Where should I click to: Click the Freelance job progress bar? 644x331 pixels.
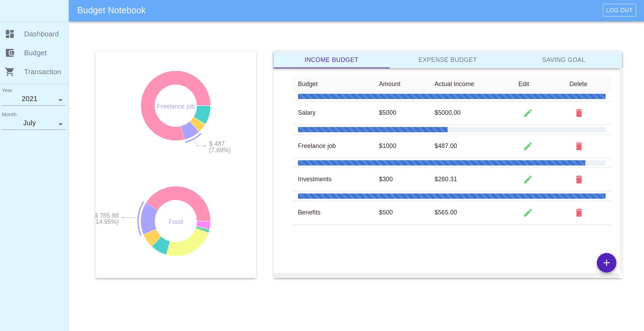coord(451,129)
